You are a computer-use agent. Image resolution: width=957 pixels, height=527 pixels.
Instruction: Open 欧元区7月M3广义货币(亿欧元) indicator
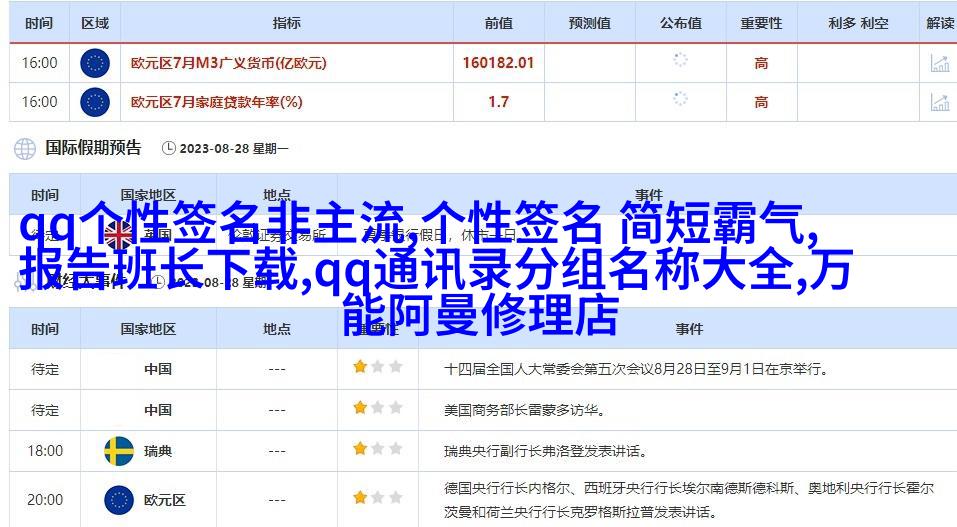tap(229, 63)
